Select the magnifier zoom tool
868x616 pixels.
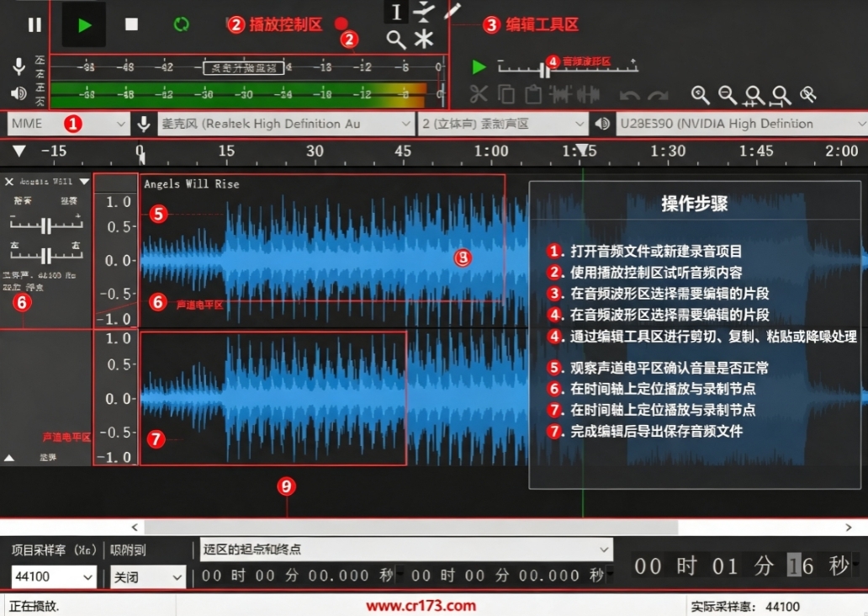click(x=396, y=40)
